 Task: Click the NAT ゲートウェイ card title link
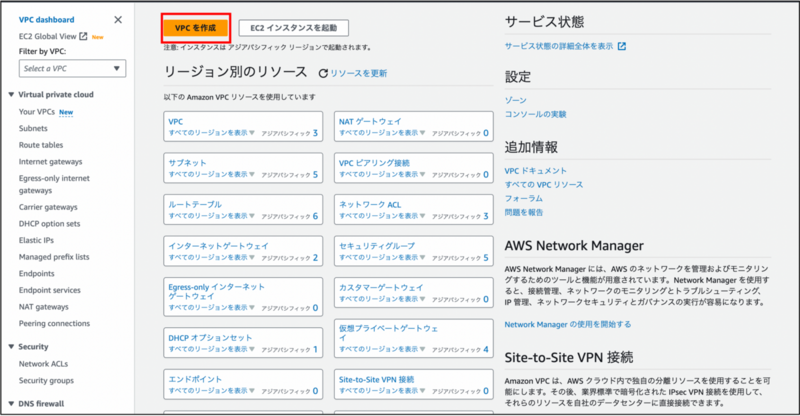click(x=370, y=121)
